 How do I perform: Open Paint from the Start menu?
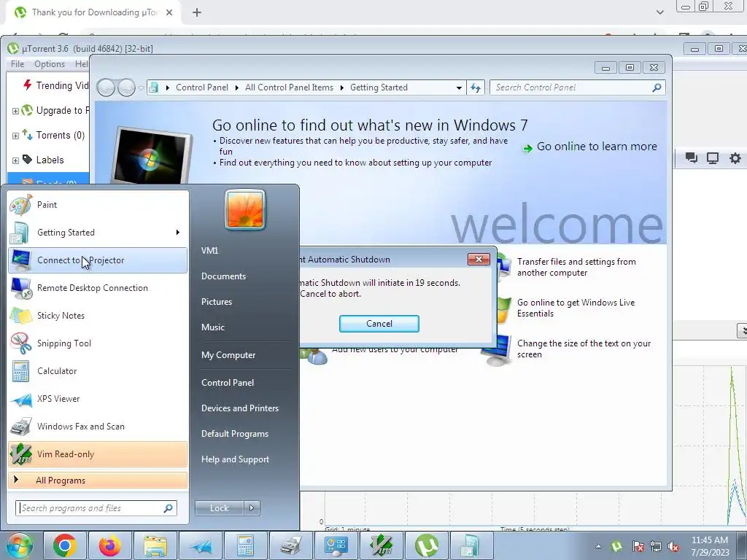click(98, 205)
